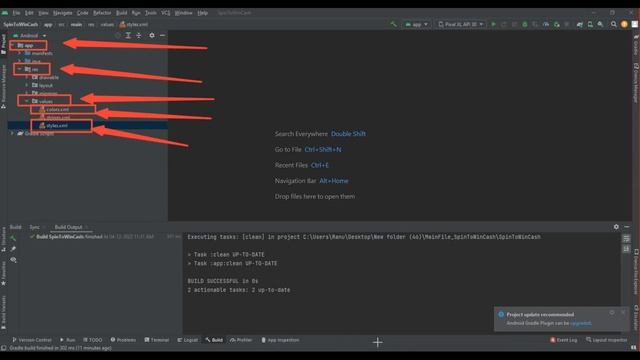The image size is (640, 360).
Task: Open the Help menu
Action: tap(202, 13)
